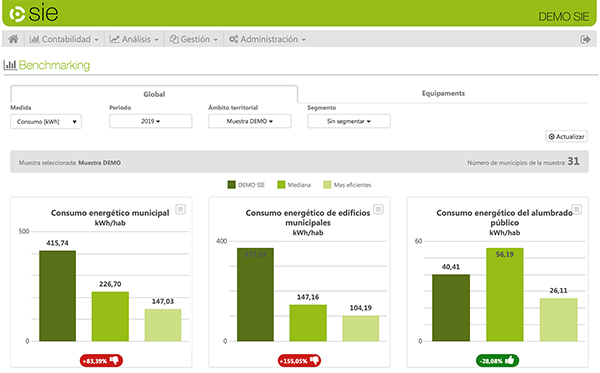Click the SIE logo in header
Screen dimensions: 600x373
coord(34,13)
